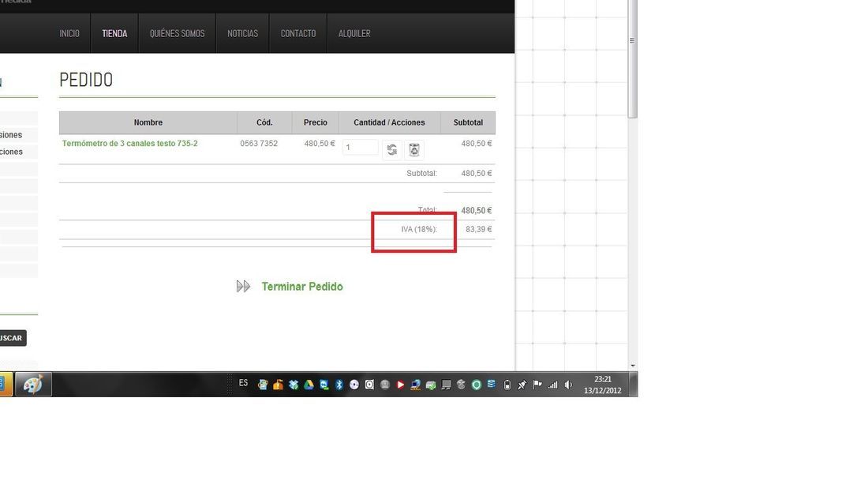This screenshot has height=488, width=868.
Task: Click the Action Center flag icon
Action: click(x=537, y=385)
